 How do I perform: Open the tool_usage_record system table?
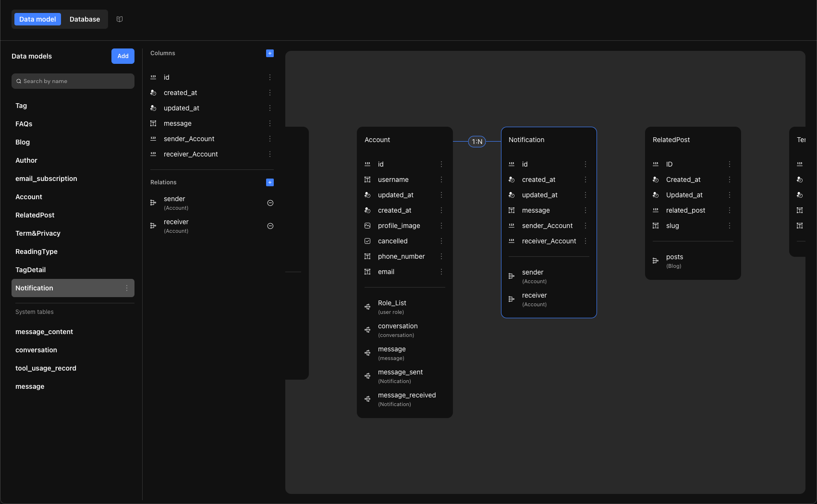[73, 368]
